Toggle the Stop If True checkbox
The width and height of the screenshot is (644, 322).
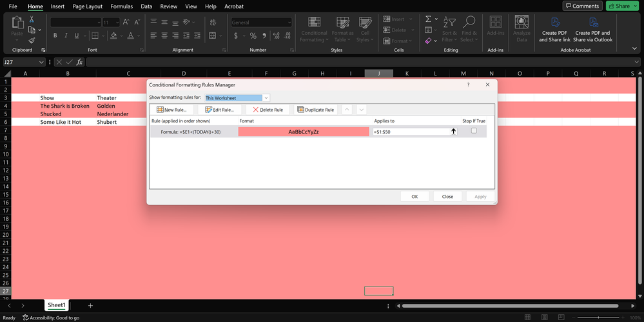pyautogui.click(x=474, y=131)
